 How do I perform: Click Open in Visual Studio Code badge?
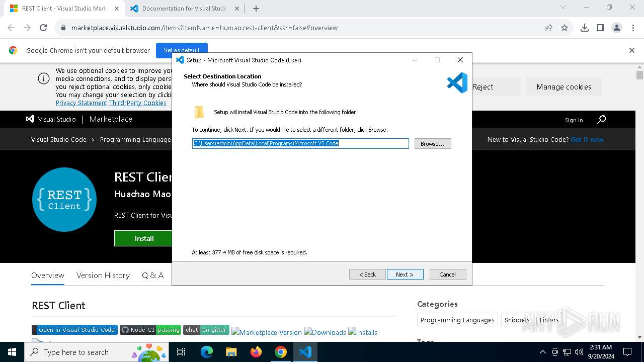tap(74, 330)
